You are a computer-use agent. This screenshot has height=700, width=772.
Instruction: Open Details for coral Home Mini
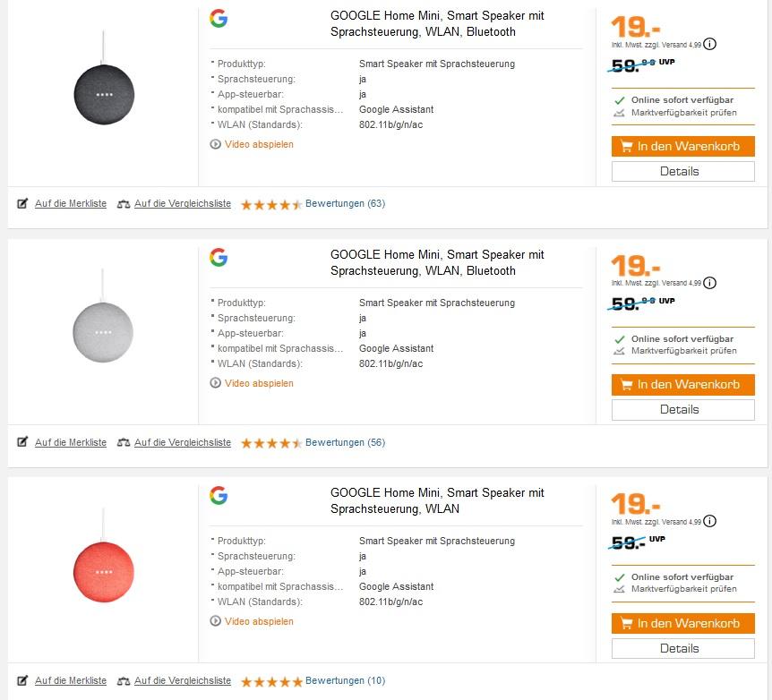(682, 648)
